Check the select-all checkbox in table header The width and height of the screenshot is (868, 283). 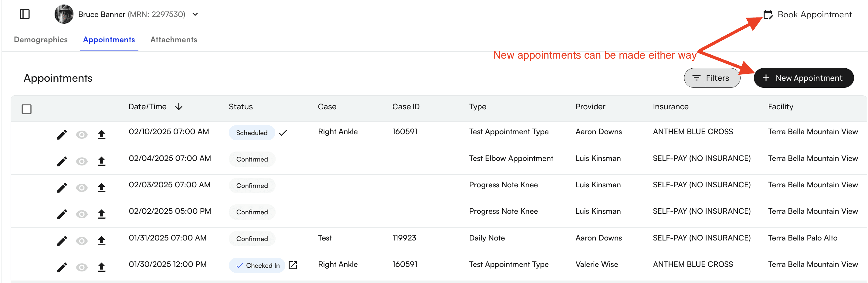27,109
